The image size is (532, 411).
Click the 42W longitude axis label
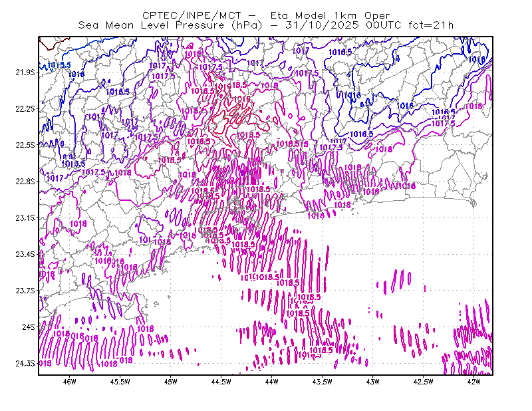(x=474, y=382)
